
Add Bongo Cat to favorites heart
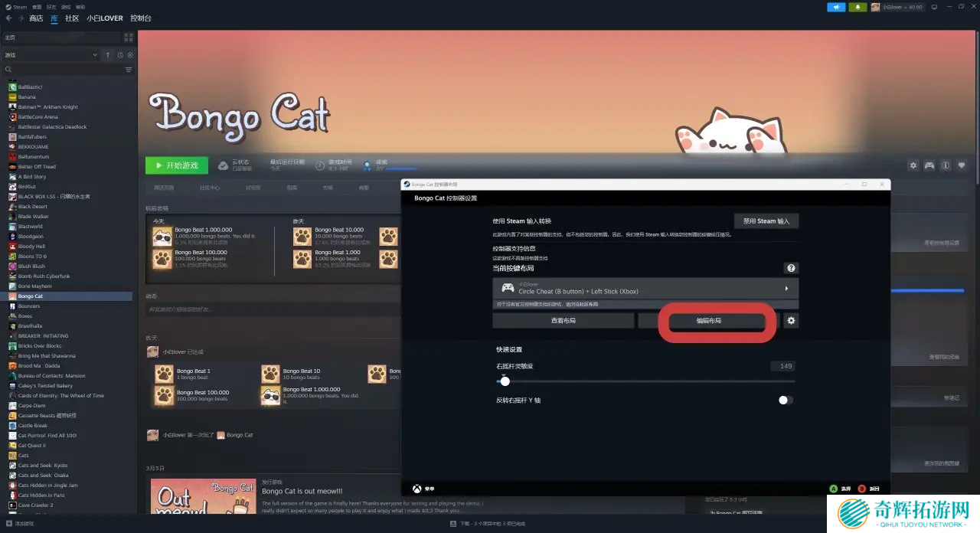coord(962,165)
